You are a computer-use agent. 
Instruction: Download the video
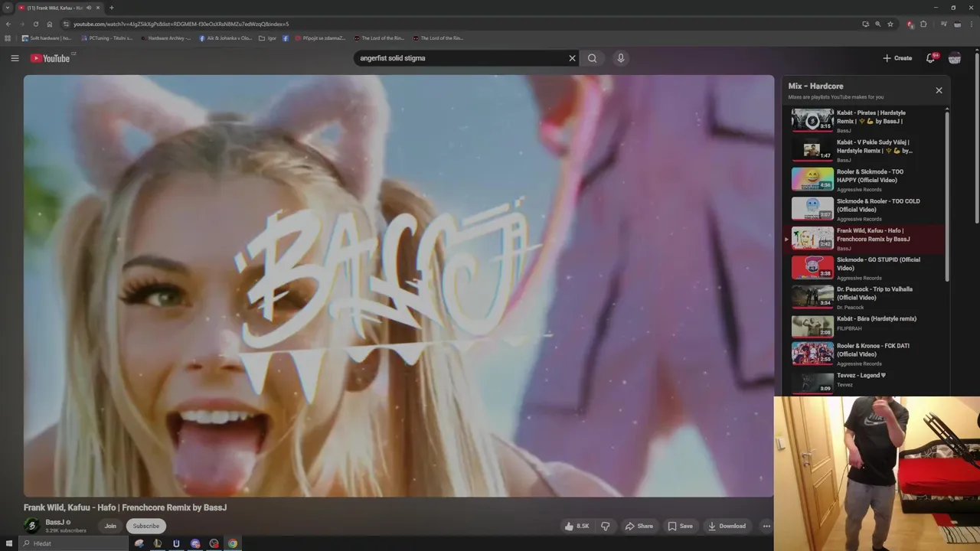(x=727, y=526)
